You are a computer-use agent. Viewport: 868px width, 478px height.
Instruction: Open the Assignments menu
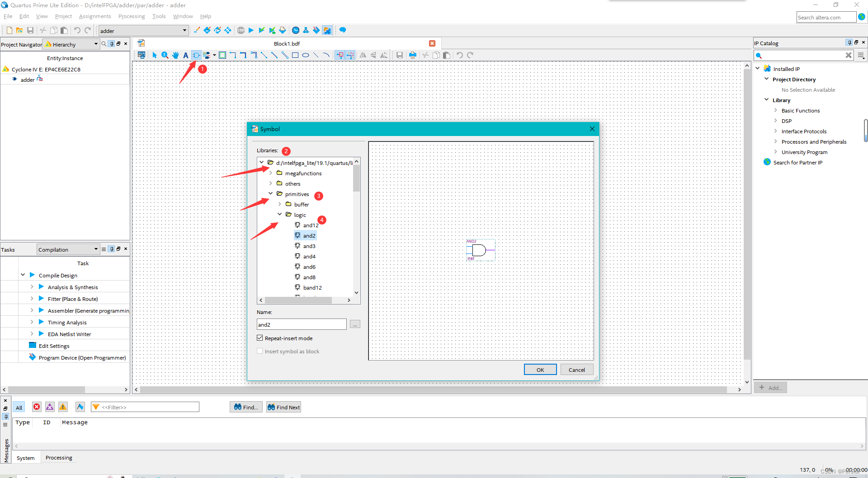95,16
